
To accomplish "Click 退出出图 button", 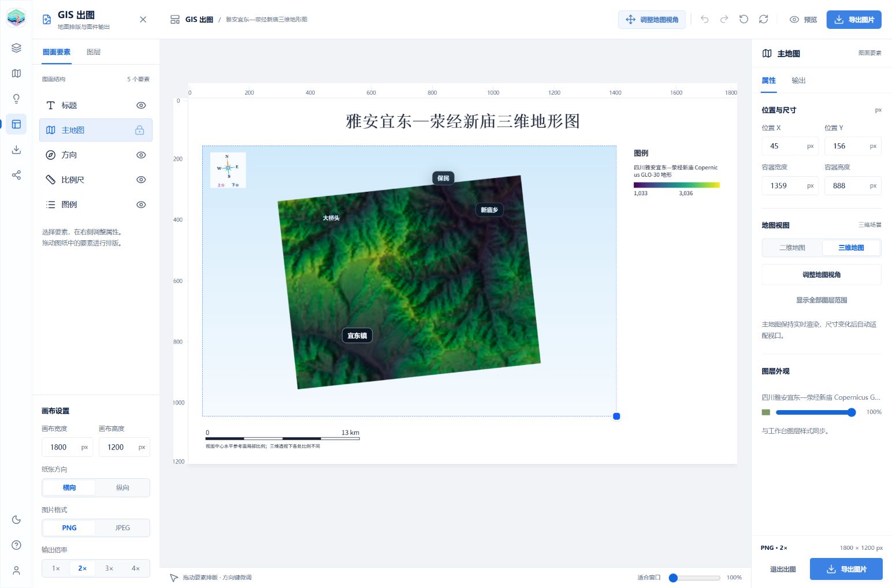I will tap(783, 569).
